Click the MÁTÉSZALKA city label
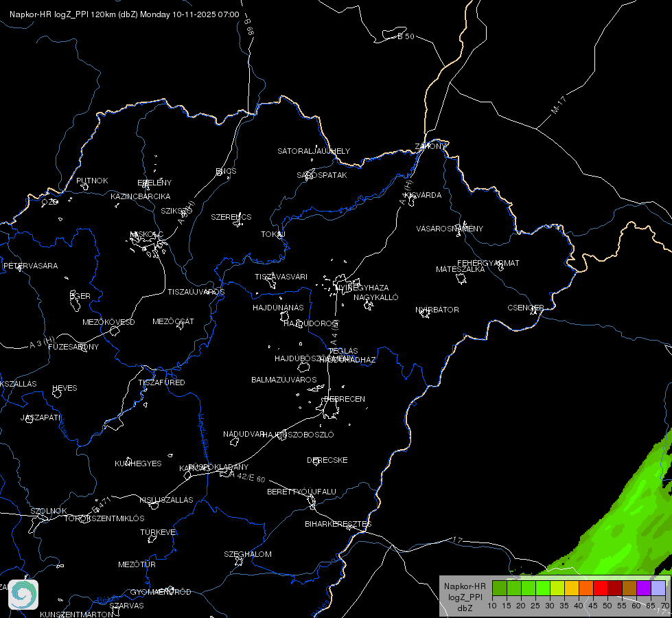The width and height of the screenshot is (672, 618). coord(461,269)
